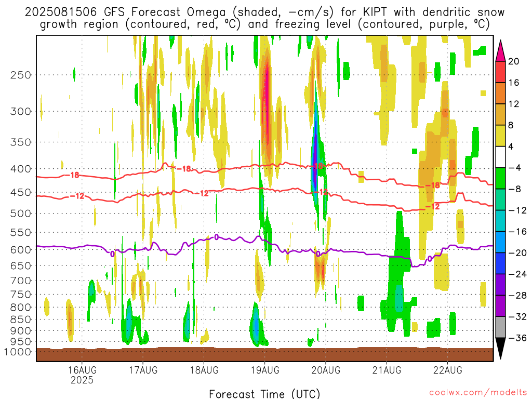Click the color bar value 12

(514, 104)
